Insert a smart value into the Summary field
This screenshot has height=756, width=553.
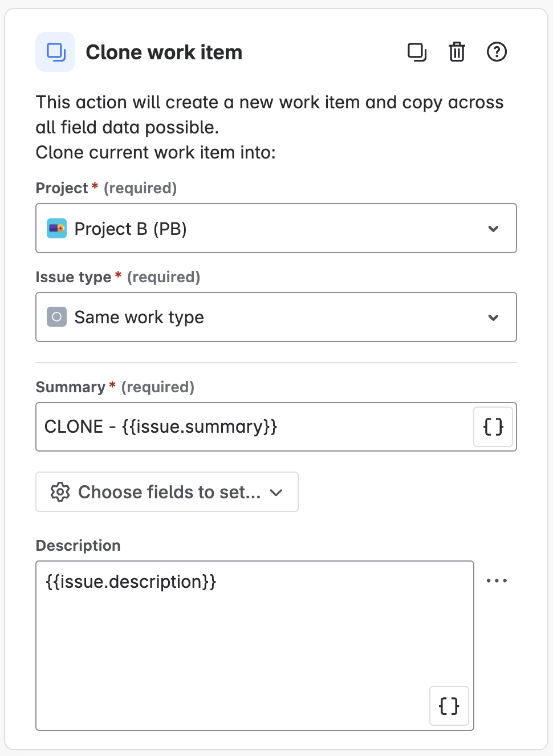click(x=493, y=426)
